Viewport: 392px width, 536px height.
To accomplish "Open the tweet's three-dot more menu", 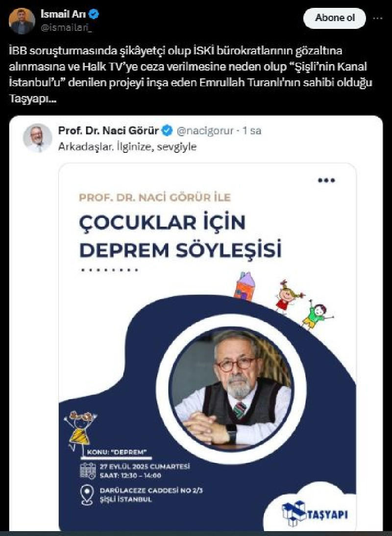I will coord(377,18).
